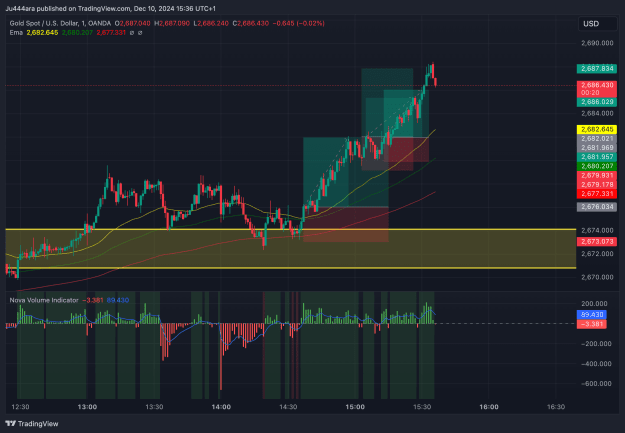625x433 pixels.
Task: Click the blue 89.430 value in Nova legend
Action: point(118,300)
